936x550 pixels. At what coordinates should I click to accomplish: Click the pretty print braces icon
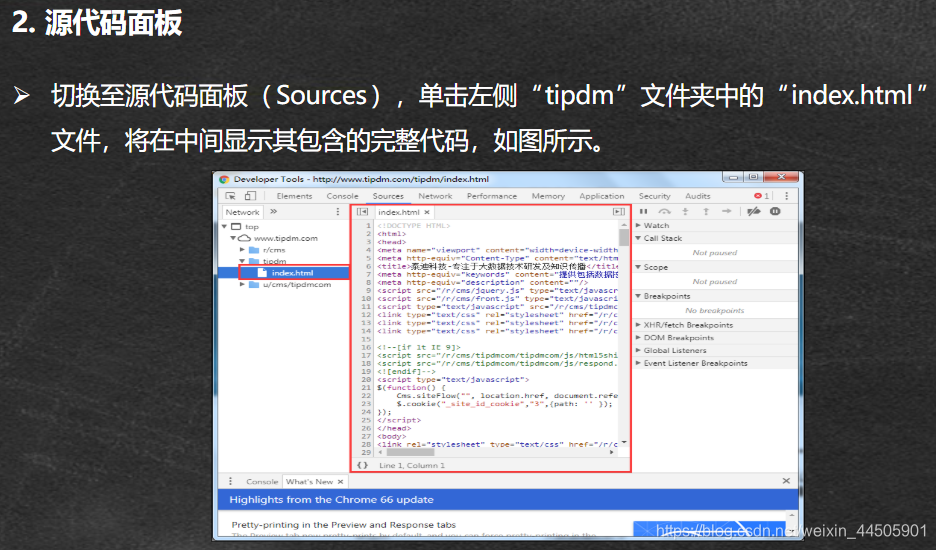coord(362,465)
